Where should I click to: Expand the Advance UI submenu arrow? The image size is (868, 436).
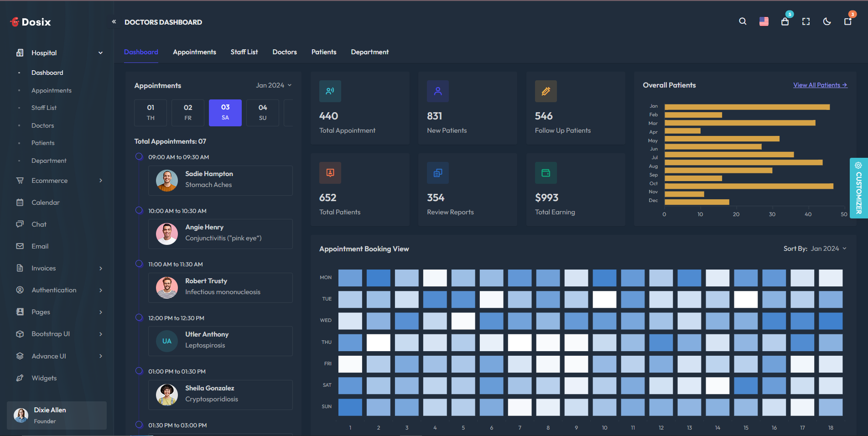pos(101,356)
